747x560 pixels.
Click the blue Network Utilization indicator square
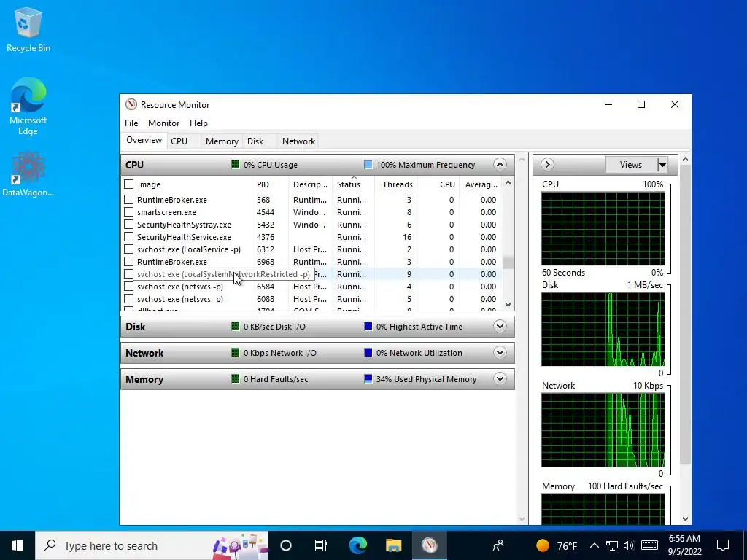[368, 353]
